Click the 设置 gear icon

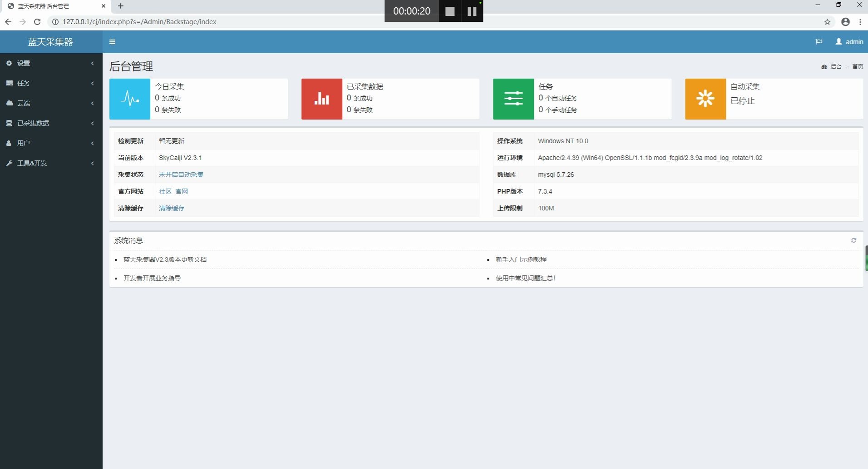pos(9,63)
